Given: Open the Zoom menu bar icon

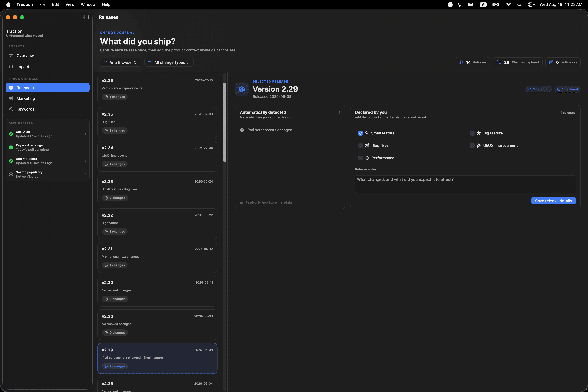Looking at the screenshot, I should (450, 4).
